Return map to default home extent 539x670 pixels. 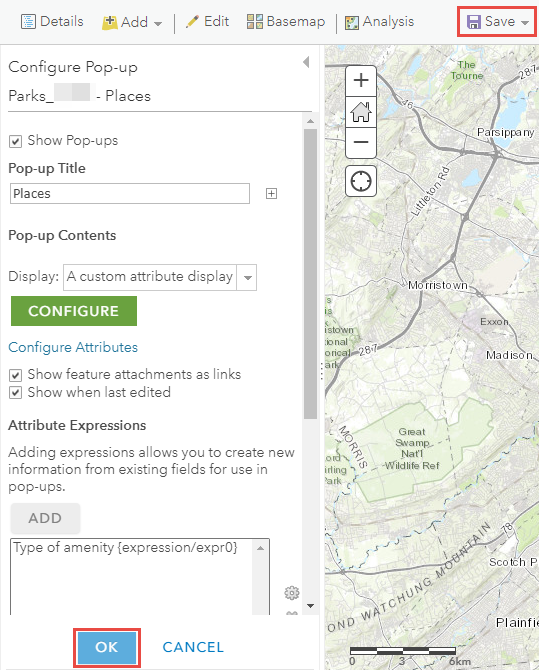pos(361,112)
